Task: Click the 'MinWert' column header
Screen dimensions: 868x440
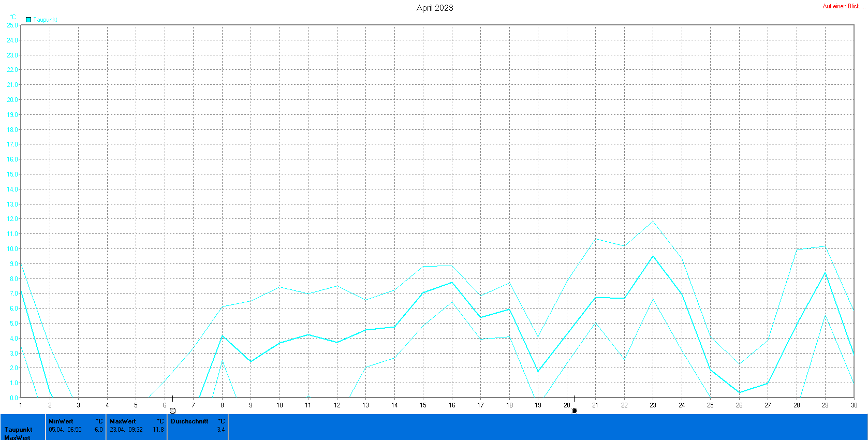Action: [61, 421]
